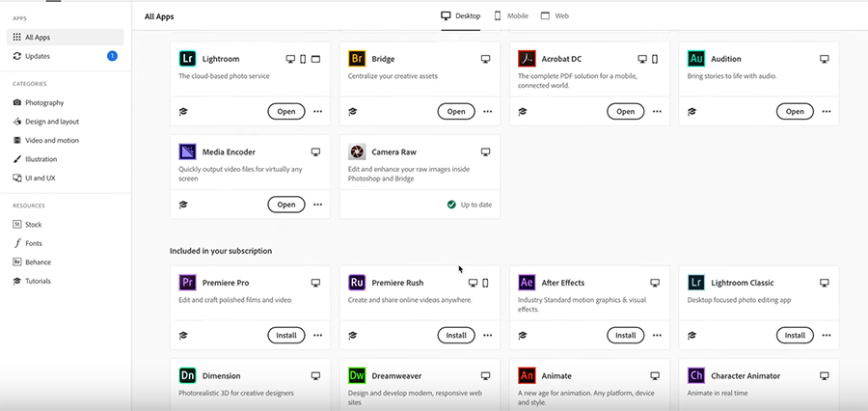Open more options for Premiere Pro
Image resolution: width=868 pixels, height=411 pixels.
[317, 335]
